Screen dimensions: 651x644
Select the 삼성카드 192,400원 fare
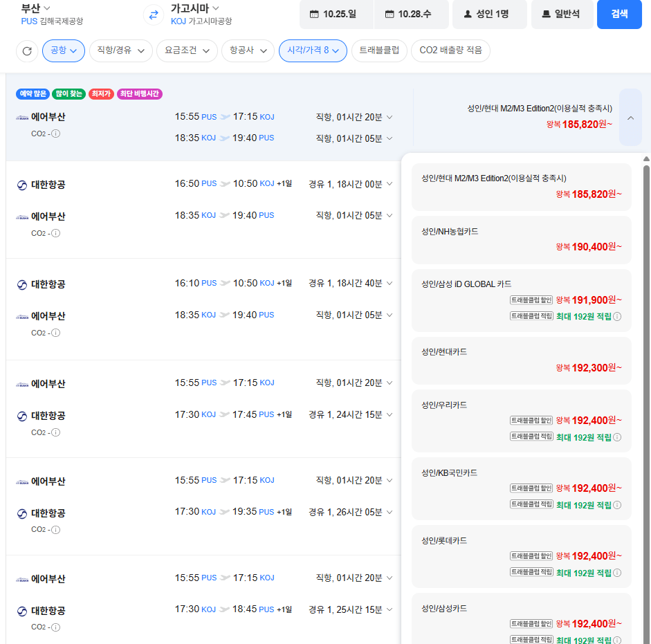522,618
